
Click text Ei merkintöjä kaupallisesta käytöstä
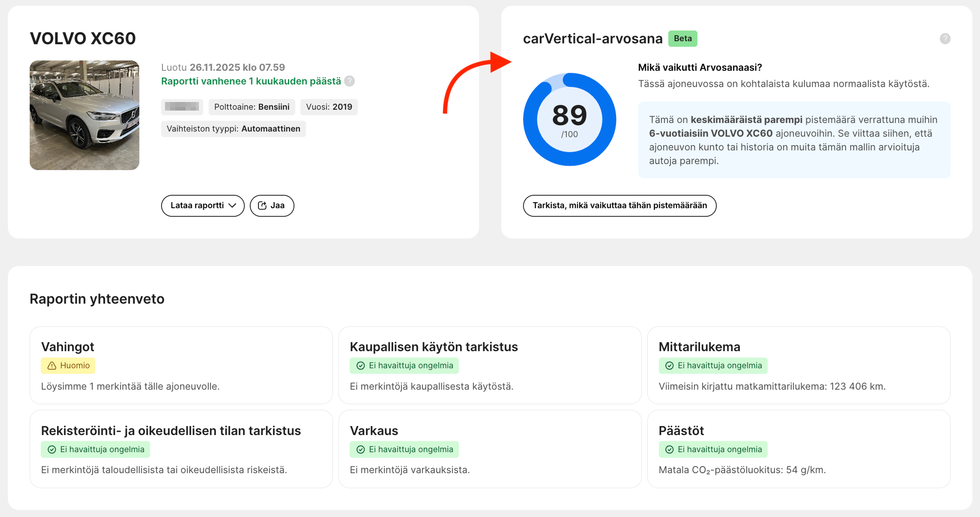[x=431, y=387]
